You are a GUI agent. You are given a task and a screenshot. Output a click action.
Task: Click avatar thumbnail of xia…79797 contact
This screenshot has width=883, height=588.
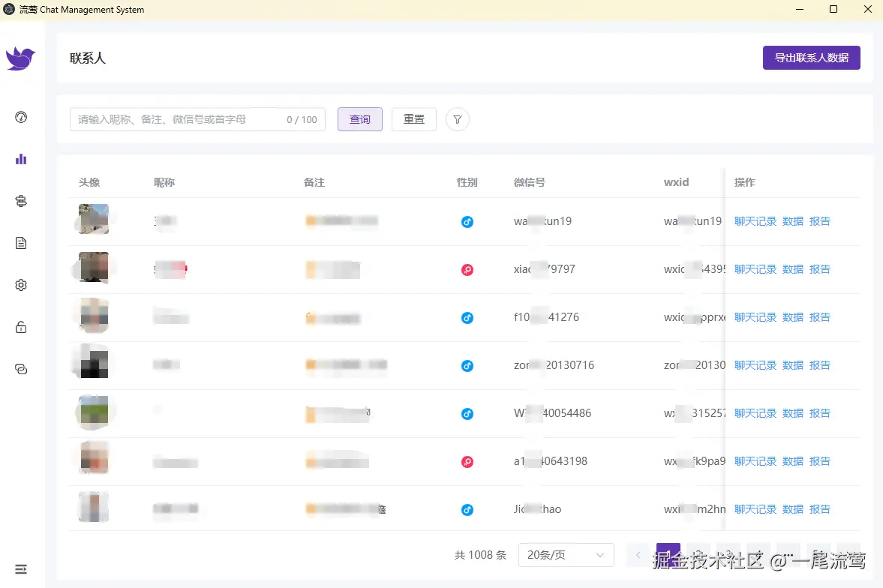pos(94,267)
